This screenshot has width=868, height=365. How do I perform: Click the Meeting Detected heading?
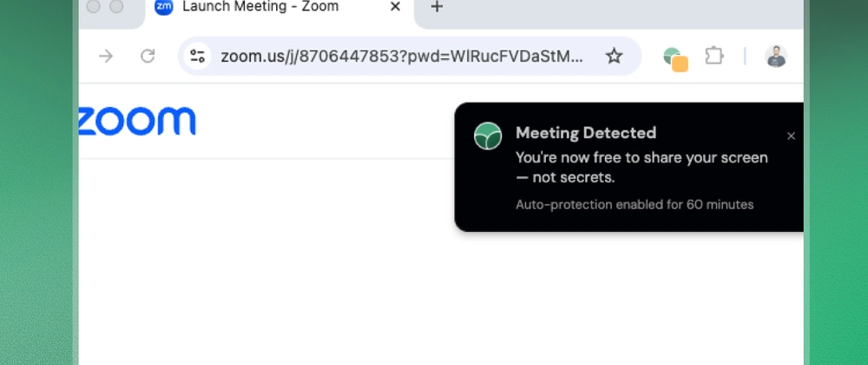coord(586,133)
